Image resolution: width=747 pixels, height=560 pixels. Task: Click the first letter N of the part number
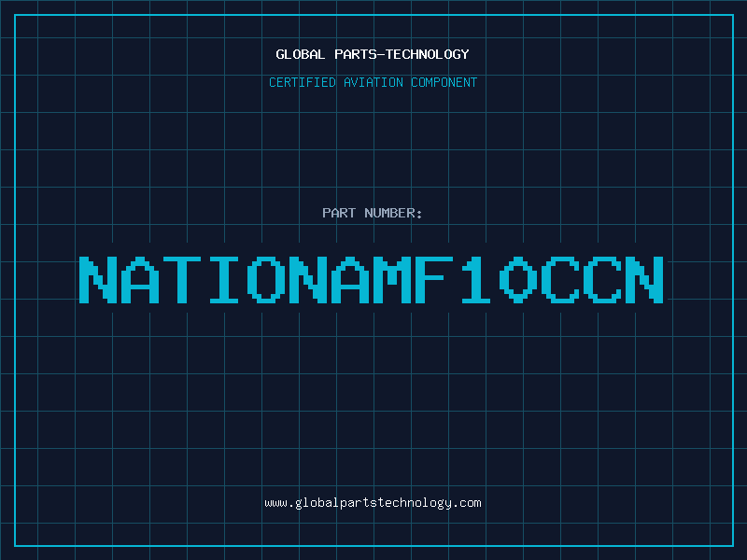coord(97,279)
